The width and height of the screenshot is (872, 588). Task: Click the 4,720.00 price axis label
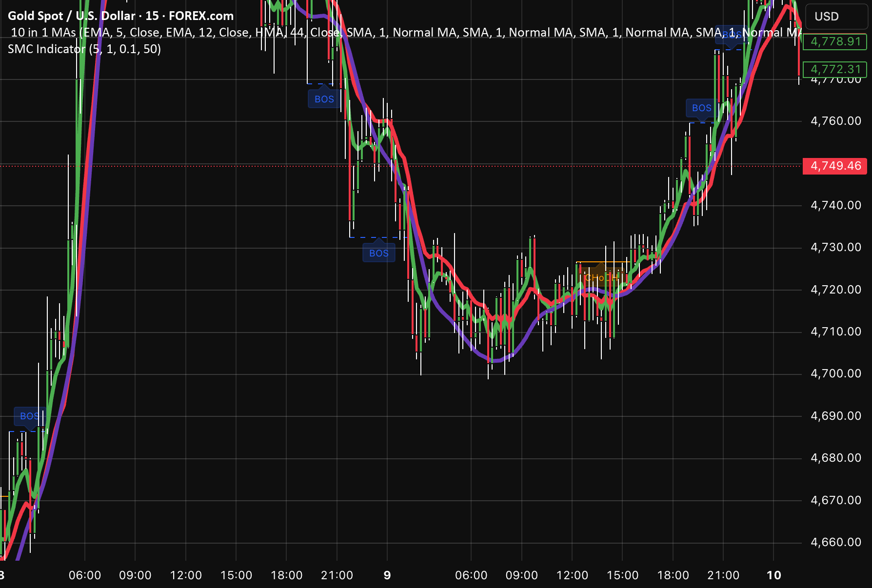coord(836,290)
